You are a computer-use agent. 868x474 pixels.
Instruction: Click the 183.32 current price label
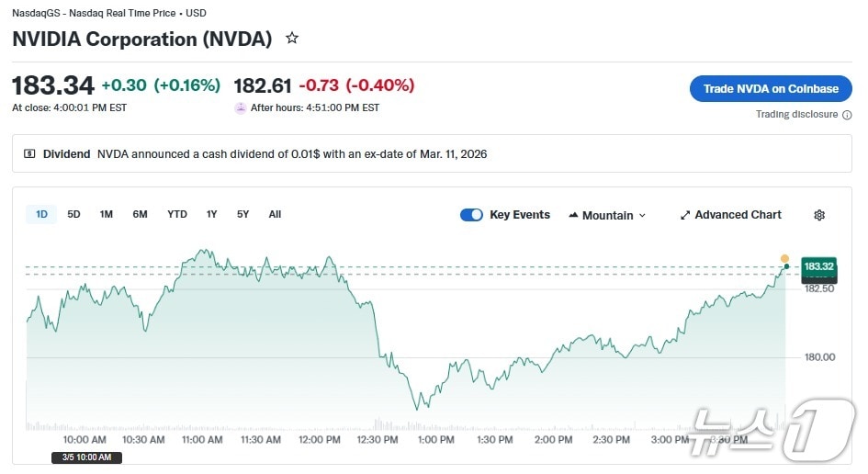(x=818, y=266)
